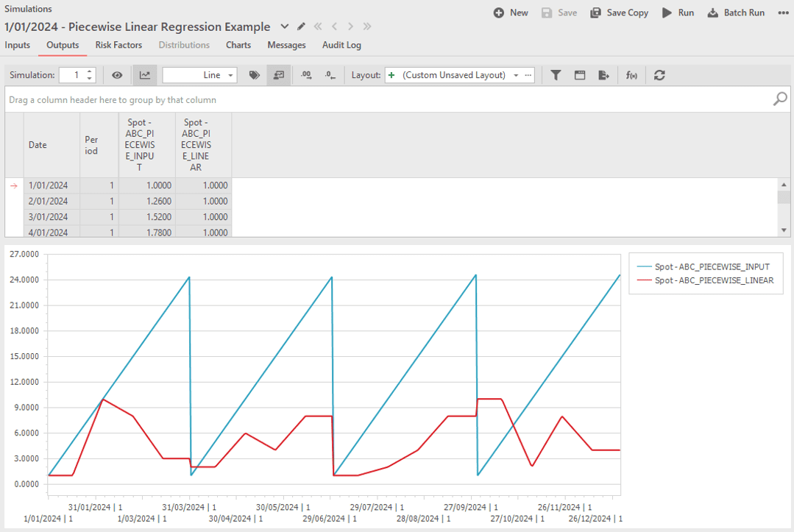Click the filter funnel icon in toolbar

(556, 75)
